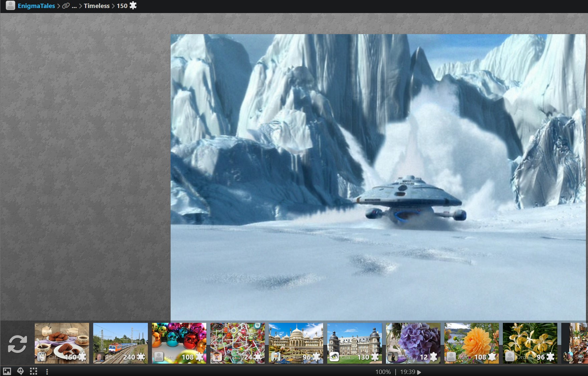The height and width of the screenshot is (376, 588).
Task: Click the completed Voyager ship puzzle image
Action: (378, 177)
